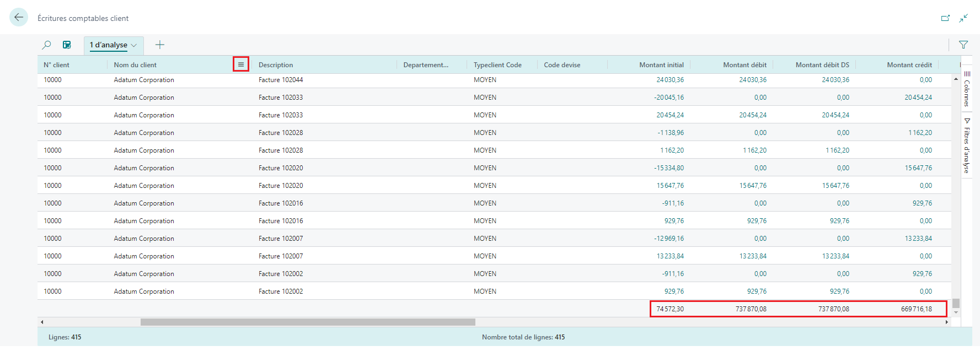Sort by Montant débit column header
Screen dimensions: 980x351
click(745, 64)
